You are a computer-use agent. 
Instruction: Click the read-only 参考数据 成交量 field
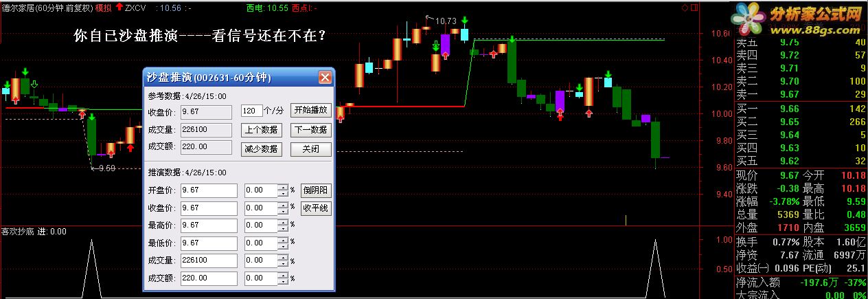pos(206,129)
